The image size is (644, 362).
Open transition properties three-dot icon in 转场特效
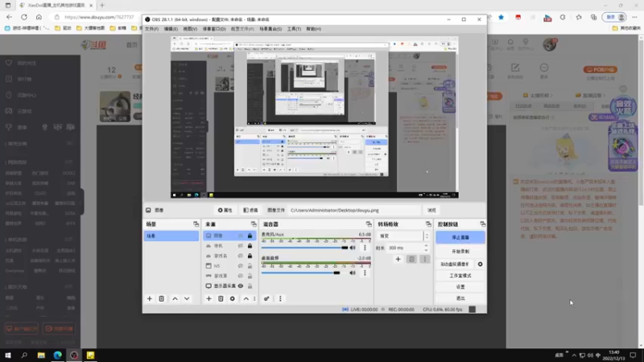[425, 259]
